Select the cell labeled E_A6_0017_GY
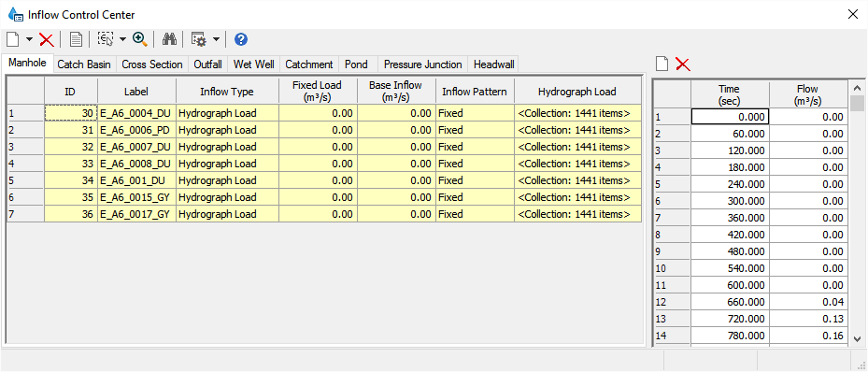The height and width of the screenshot is (372, 868). pyautogui.click(x=136, y=214)
